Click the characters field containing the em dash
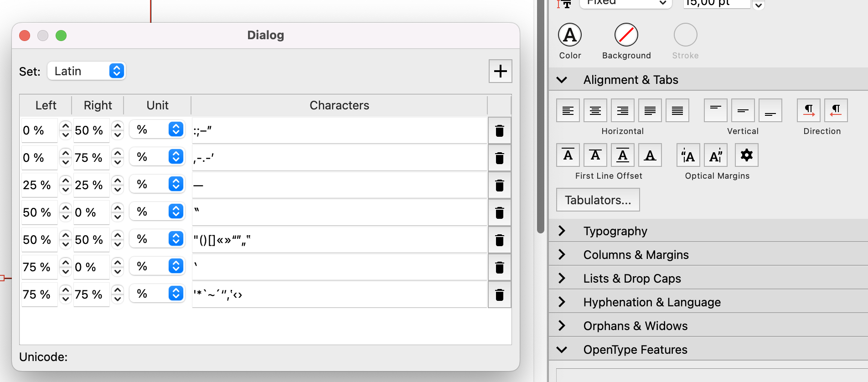Viewport: 868px width, 382px height. [x=339, y=185]
